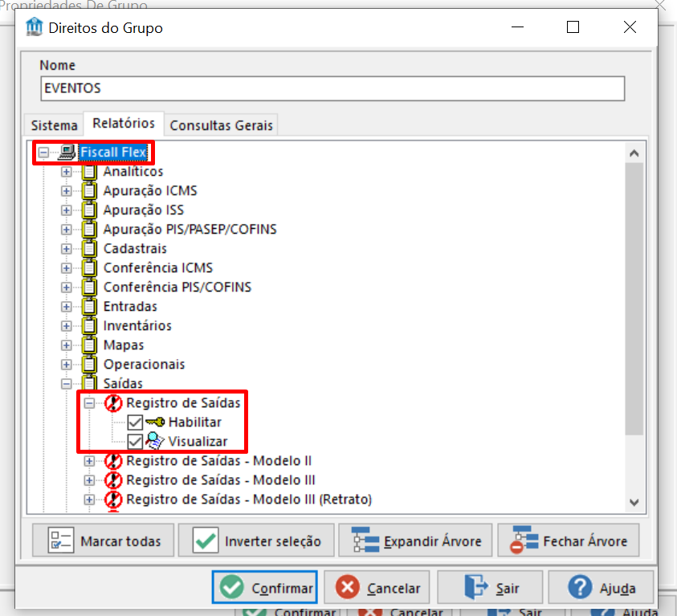677x616 pixels.
Task: Maximize the Direitos do Grupo window
Action: point(573,27)
